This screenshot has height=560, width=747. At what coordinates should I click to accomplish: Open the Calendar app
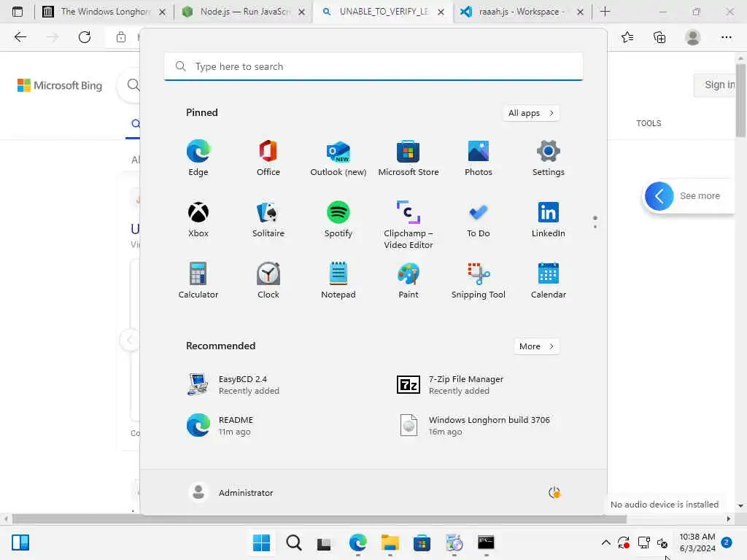(549, 281)
